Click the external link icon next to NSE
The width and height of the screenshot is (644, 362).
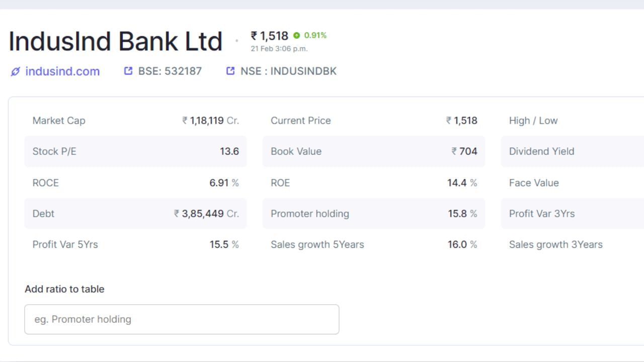(x=230, y=71)
